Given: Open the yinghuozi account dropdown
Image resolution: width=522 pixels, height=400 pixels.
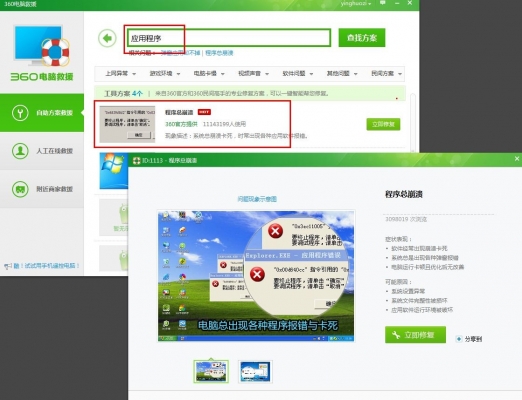Looking at the screenshot, I should click(356, 4).
